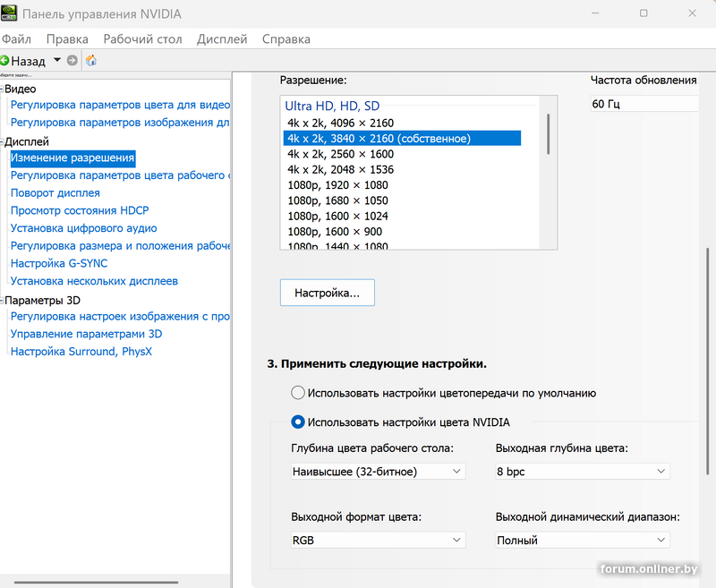Open the back history dropdown arrow
The width and height of the screenshot is (716, 588).
(57, 61)
